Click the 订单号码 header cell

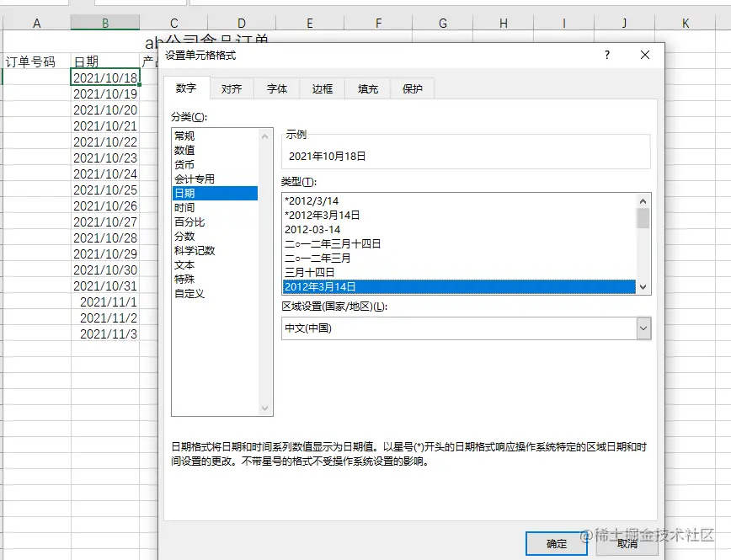click(37, 61)
